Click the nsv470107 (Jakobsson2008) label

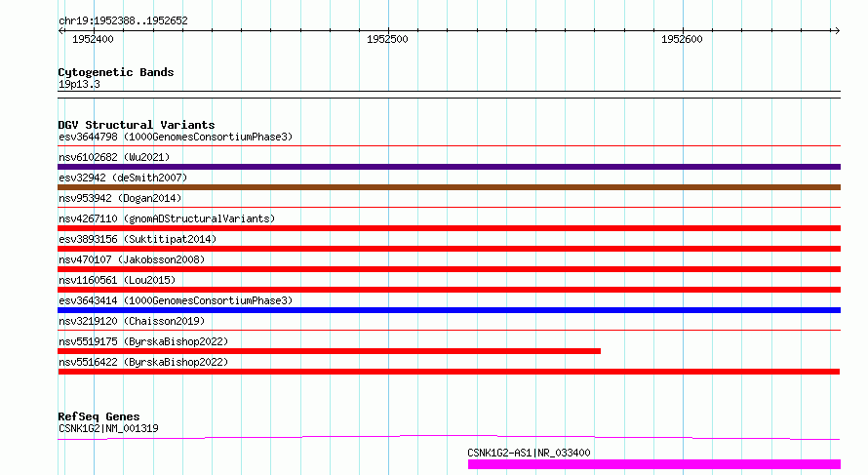pos(132,259)
